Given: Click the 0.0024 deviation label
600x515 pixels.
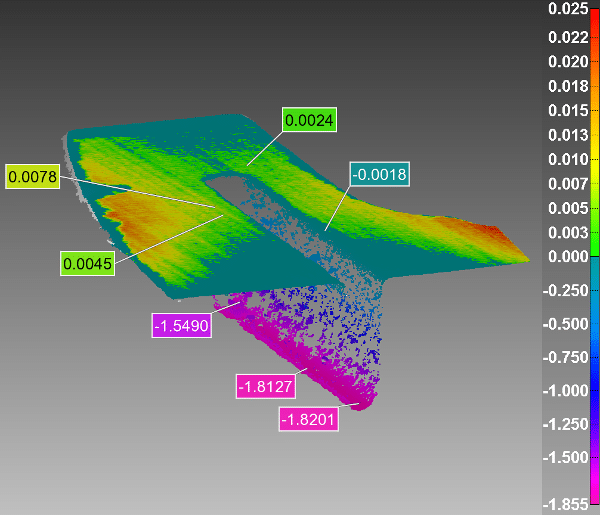Looking at the screenshot, I should coord(309,120).
